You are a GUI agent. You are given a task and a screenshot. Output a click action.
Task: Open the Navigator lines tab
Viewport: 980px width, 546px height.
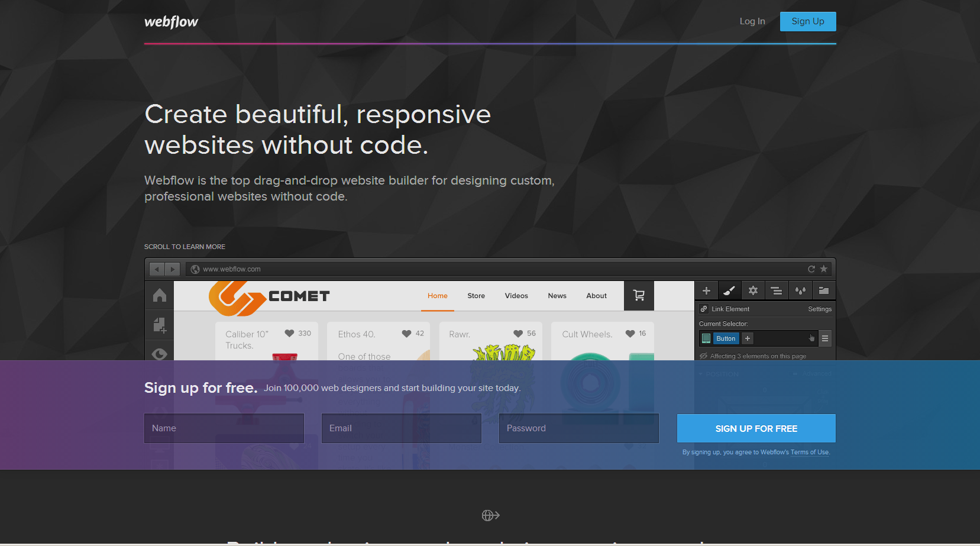pyautogui.click(x=777, y=290)
